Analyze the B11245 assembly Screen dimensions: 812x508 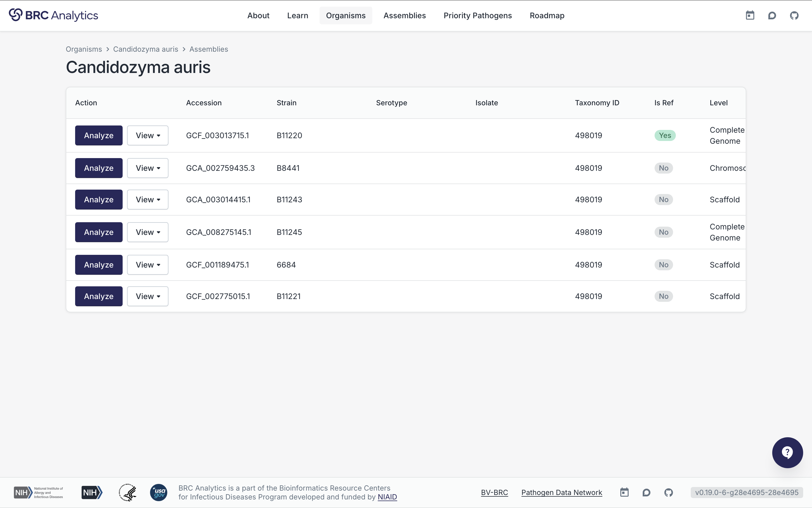(99, 232)
